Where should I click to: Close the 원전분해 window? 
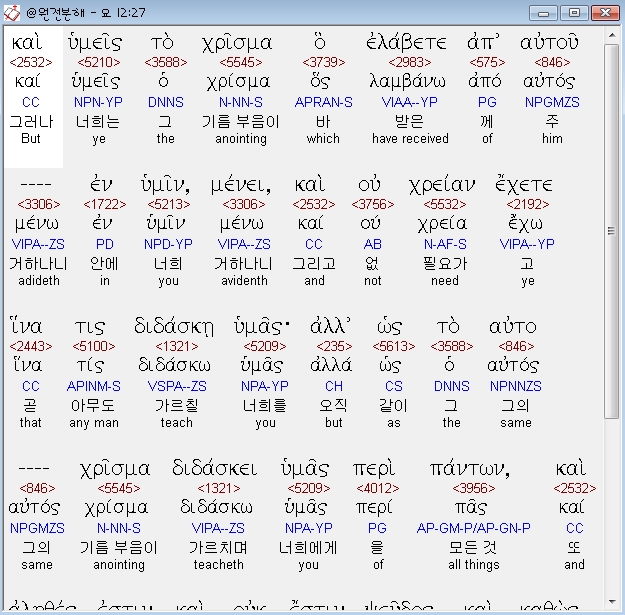(605, 13)
